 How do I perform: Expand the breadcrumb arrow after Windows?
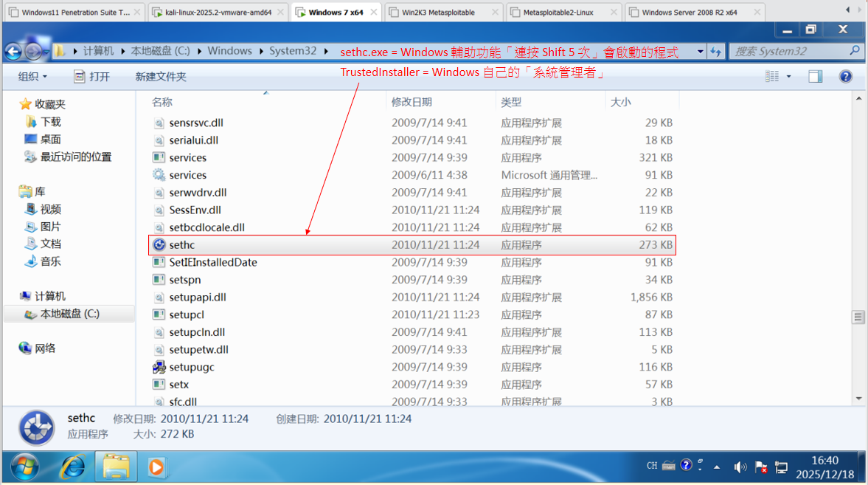coord(261,51)
